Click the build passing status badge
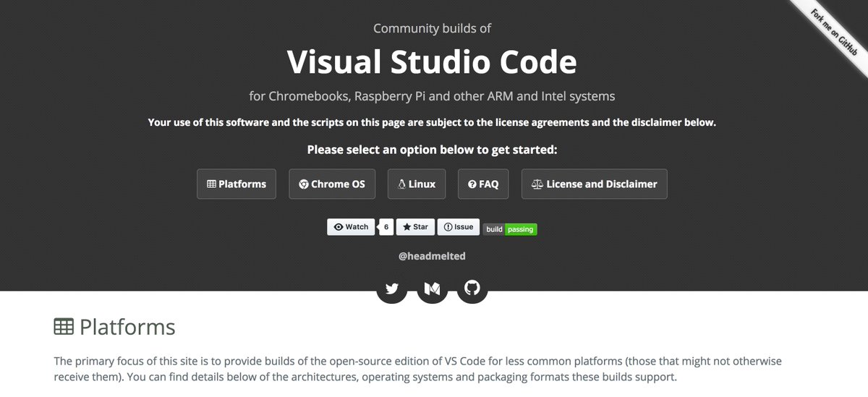This screenshot has width=868, height=397. 510,229
